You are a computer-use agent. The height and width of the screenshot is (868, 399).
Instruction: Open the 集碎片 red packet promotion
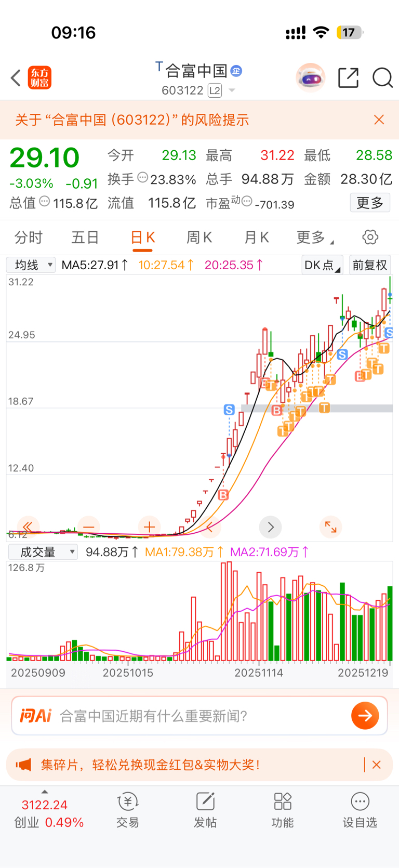coord(151,765)
